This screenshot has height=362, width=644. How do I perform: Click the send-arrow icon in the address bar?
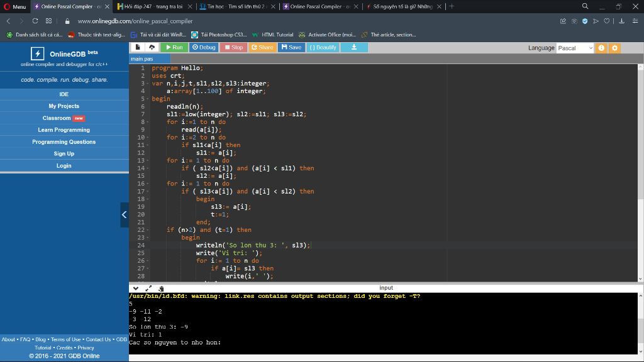tap(596, 21)
